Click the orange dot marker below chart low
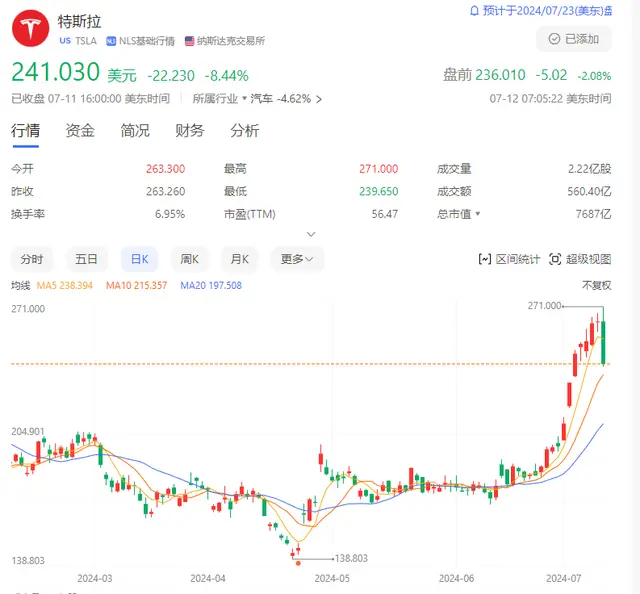 (x=298, y=563)
